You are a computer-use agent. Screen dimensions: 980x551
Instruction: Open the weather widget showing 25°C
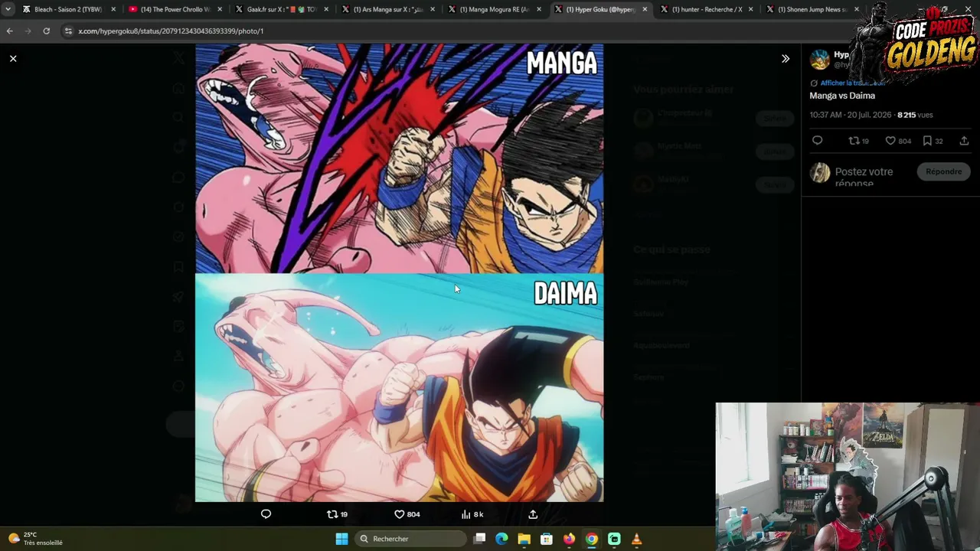pos(36,539)
